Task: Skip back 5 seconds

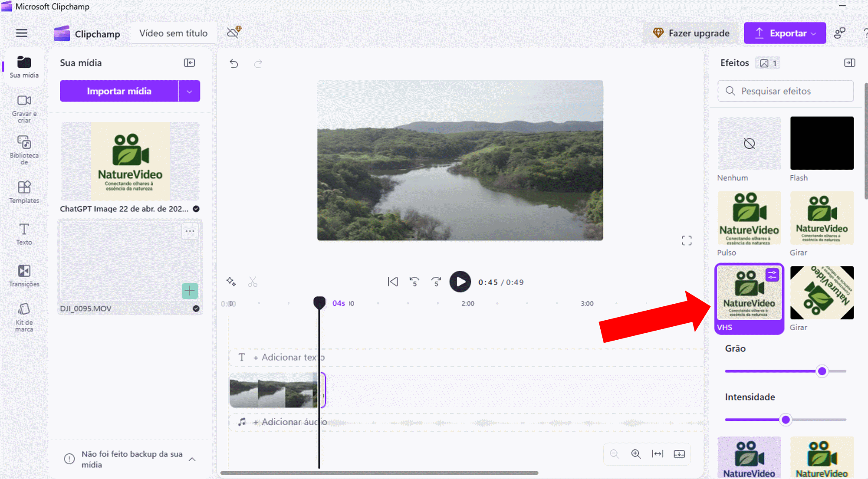Action: point(414,282)
